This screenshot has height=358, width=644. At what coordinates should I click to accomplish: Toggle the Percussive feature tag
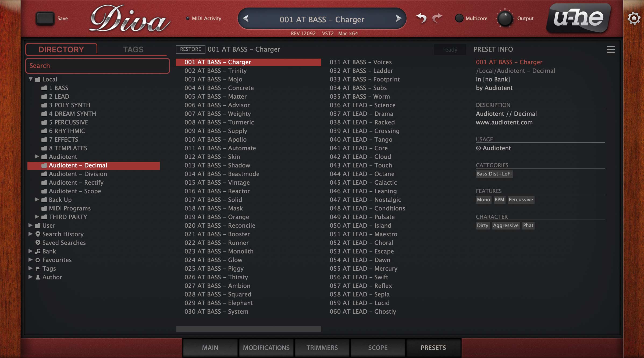[521, 200]
